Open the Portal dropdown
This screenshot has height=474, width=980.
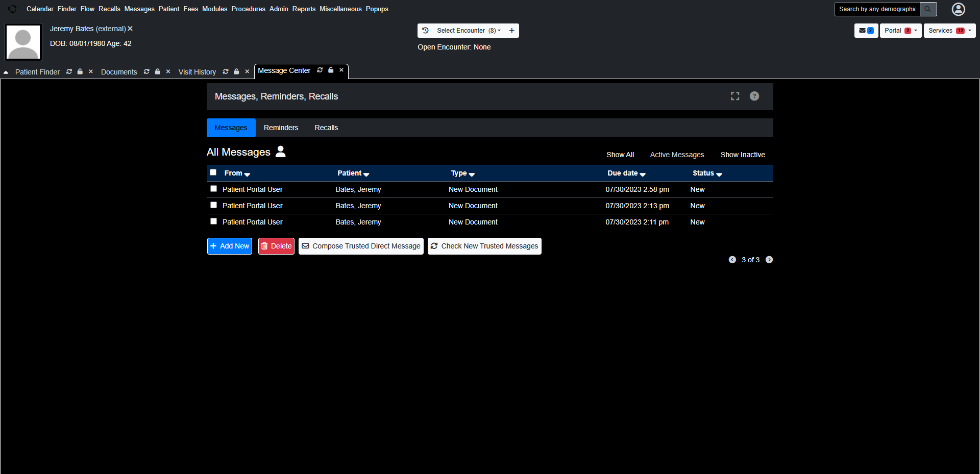coord(900,30)
